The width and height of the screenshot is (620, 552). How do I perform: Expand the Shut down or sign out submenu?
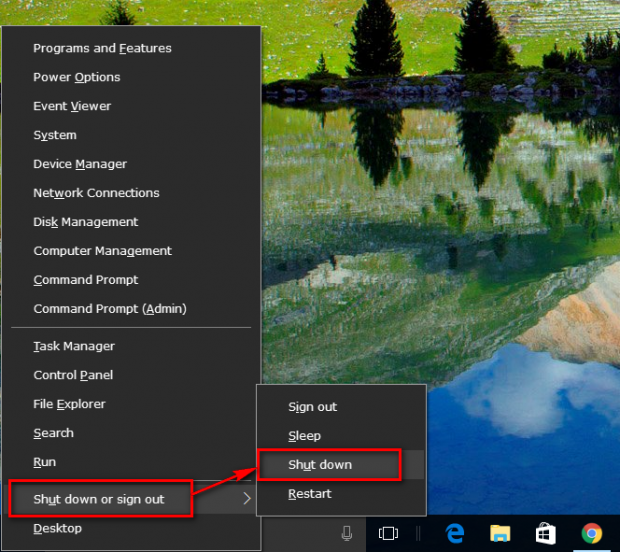[x=131, y=499]
